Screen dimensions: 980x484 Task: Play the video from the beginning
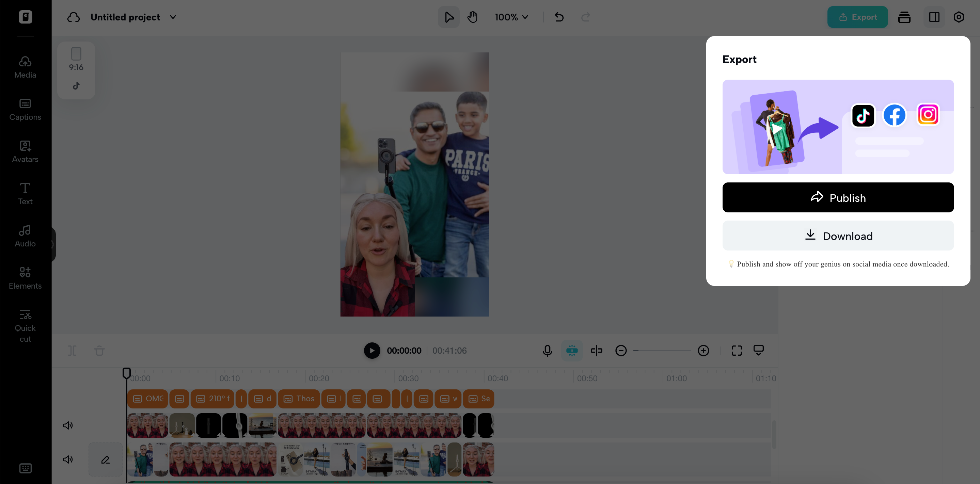pos(372,351)
